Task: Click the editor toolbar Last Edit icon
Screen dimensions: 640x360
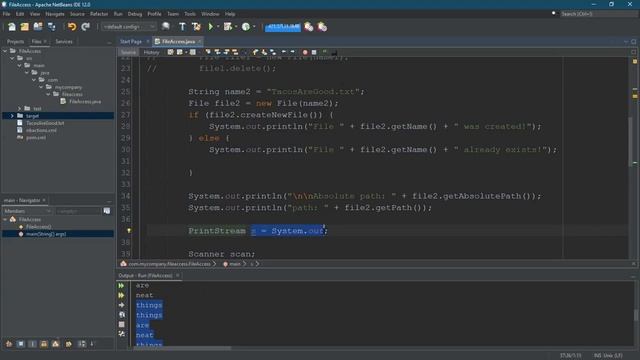Action: point(170,52)
